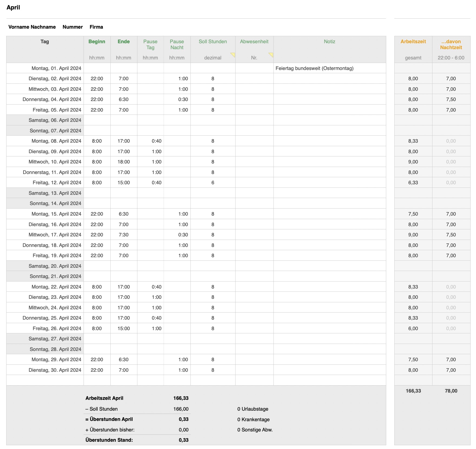Select the Abwesenheit cell for Montag, 15. April

[254, 214]
